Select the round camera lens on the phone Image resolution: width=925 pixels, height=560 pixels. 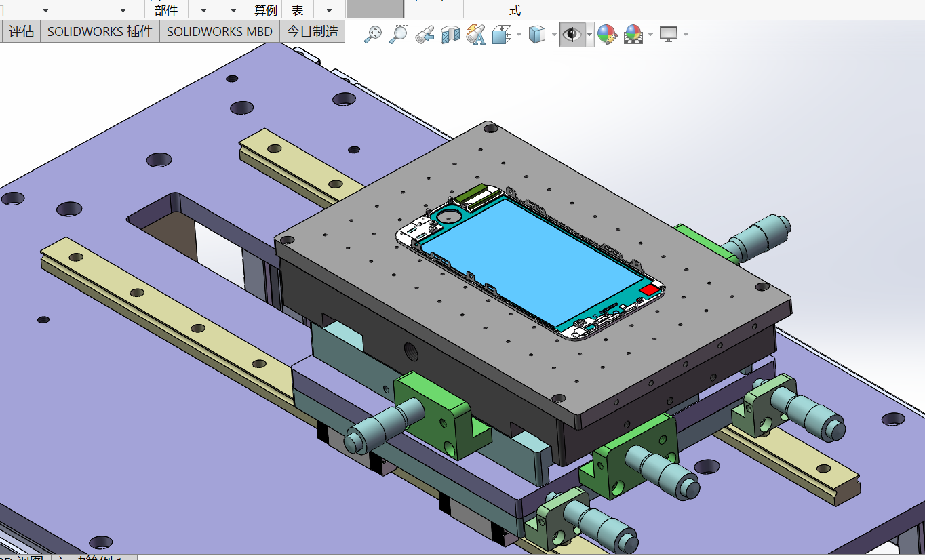[449, 216]
